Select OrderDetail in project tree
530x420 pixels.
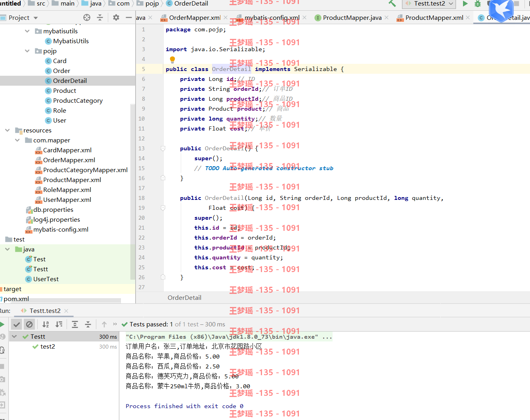66,81
